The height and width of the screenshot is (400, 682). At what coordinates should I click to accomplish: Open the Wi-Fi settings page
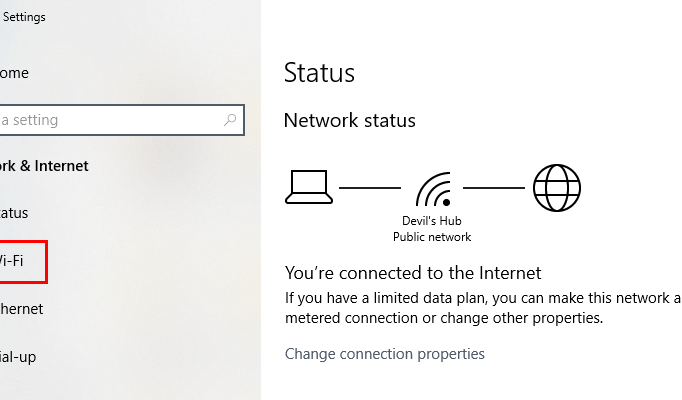(x=11, y=261)
